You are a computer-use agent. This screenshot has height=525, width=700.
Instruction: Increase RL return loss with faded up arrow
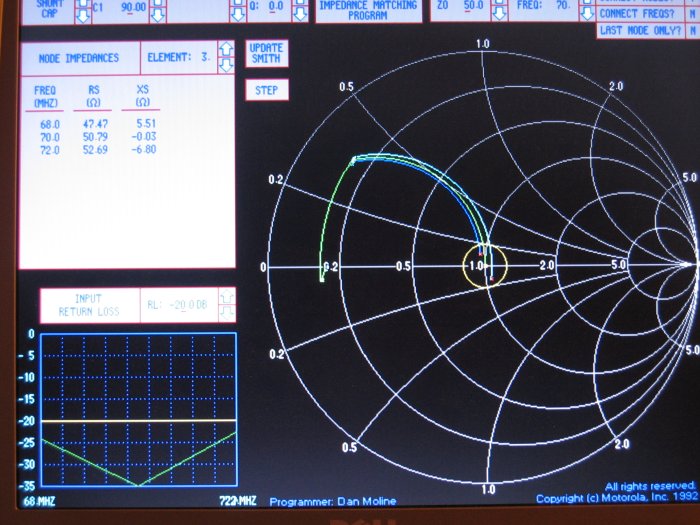227,296
